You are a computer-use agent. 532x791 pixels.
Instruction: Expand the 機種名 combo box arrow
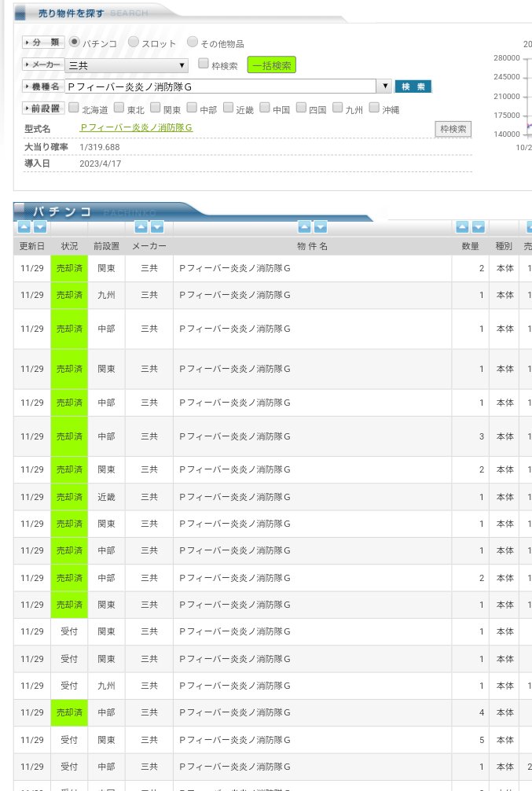click(x=384, y=86)
